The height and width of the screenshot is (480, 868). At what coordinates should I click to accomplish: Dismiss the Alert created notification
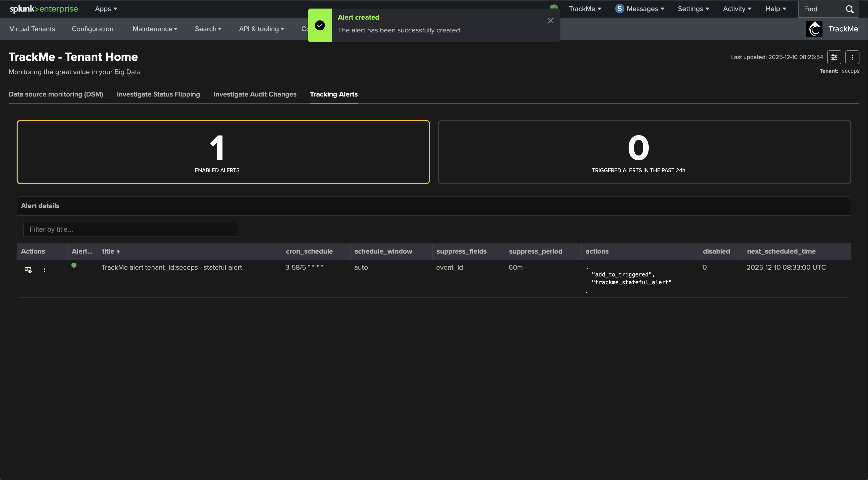pos(551,21)
